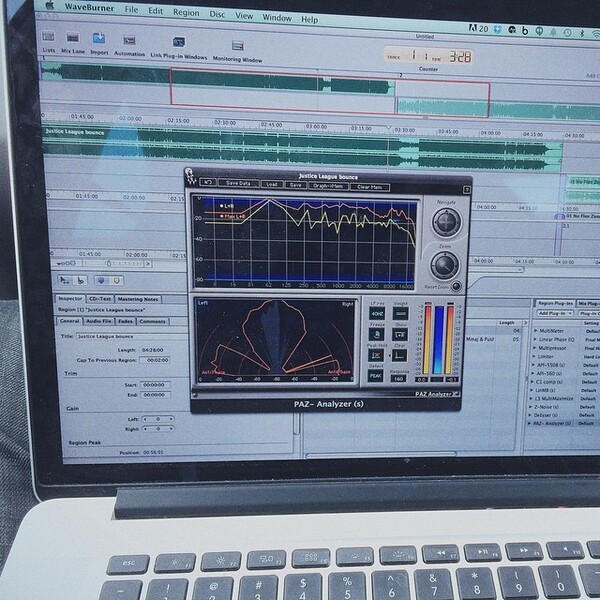Click the Clear Mem button
This screenshot has width=600, height=600.
[370, 187]
